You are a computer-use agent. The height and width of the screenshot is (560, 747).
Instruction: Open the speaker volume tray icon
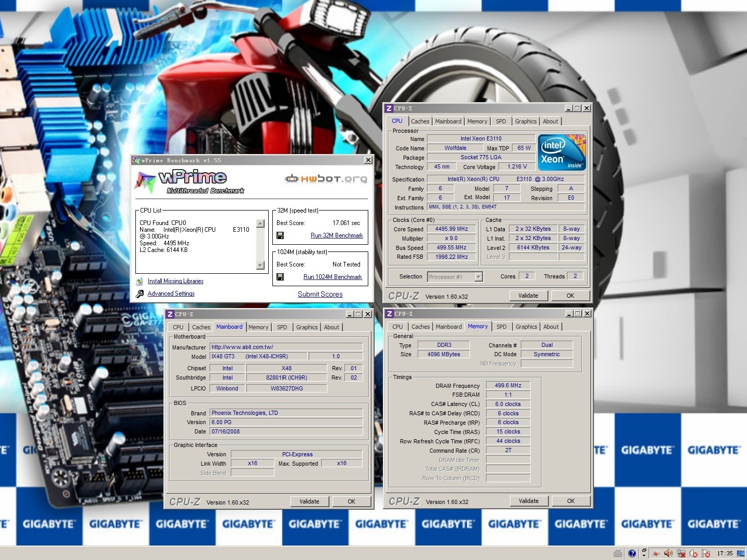(668, 553)
